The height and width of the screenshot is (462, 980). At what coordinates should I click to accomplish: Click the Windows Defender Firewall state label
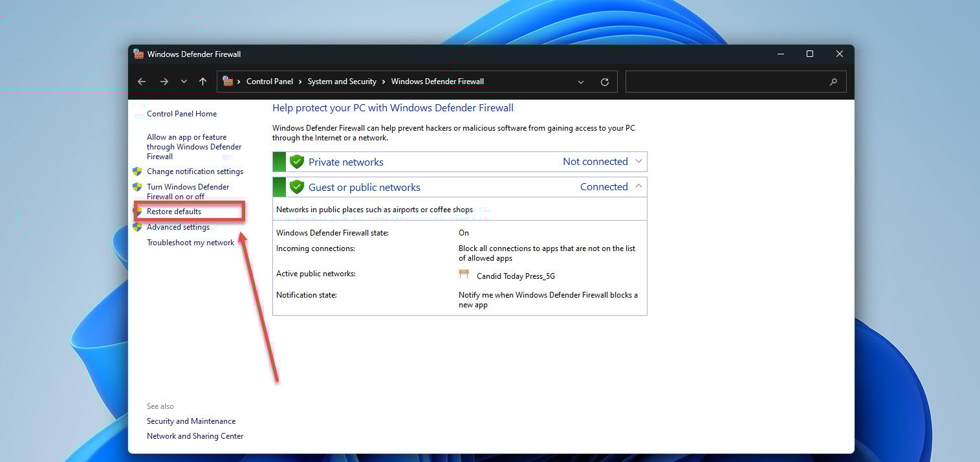point(332,233)
